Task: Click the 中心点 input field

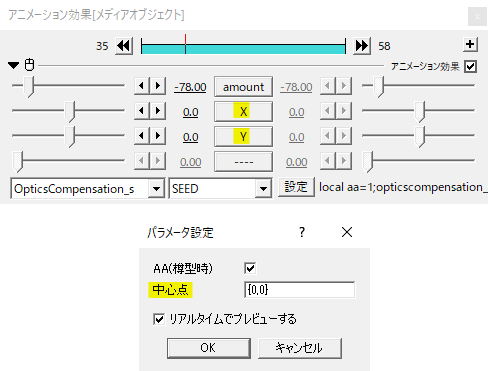Action: (x=299, y=290)
